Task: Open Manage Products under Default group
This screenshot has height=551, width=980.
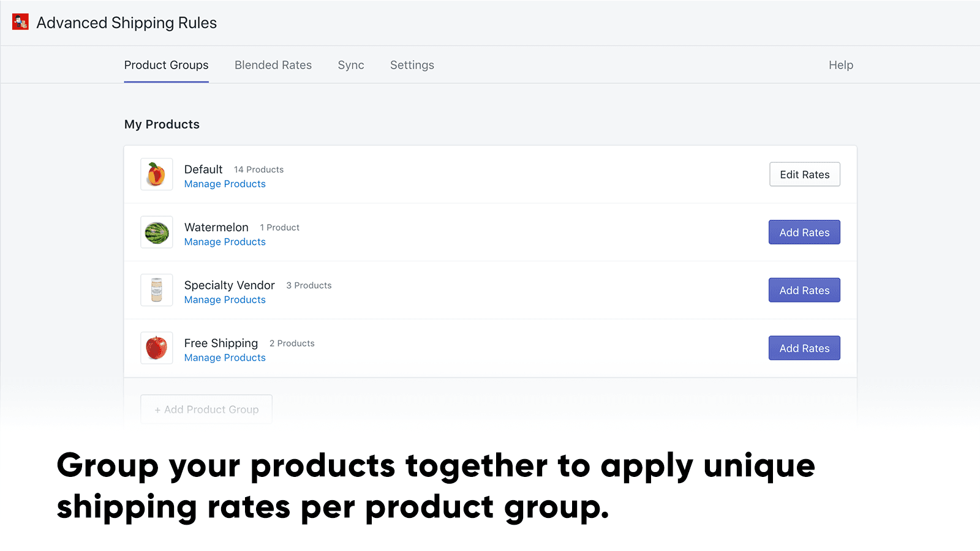Action: tap(225, 184)
